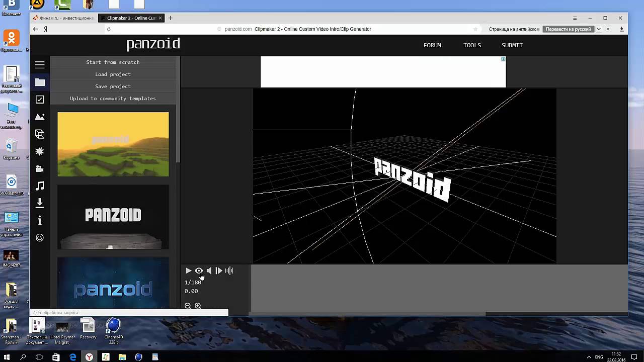Open the mountain scene/background panel icon

40,117
